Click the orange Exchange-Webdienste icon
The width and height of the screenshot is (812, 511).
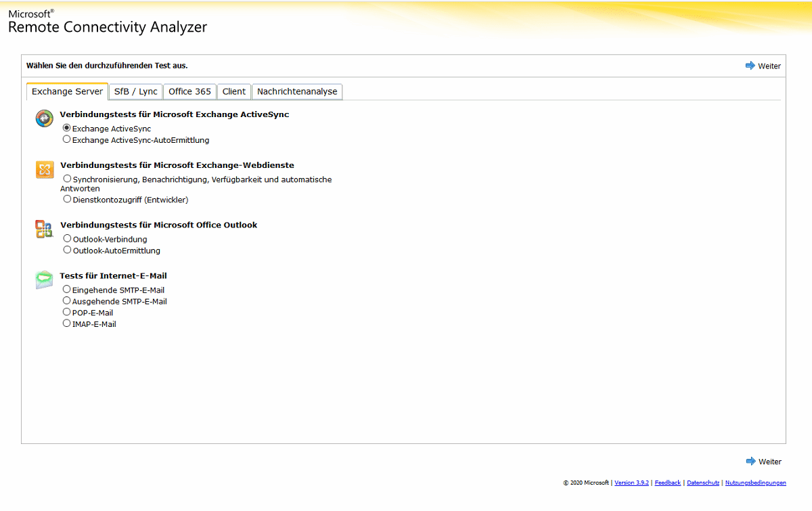tap(43, 170)
